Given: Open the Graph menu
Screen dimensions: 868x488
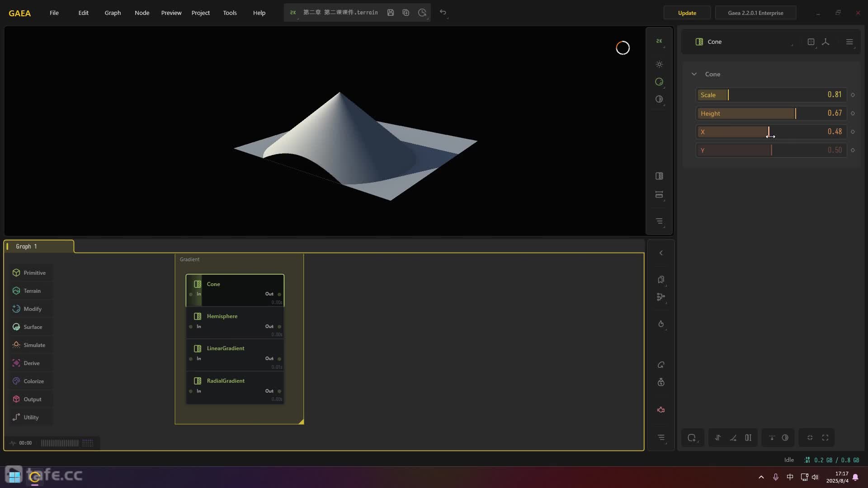Looking at the screenshot, I should 113,13.
